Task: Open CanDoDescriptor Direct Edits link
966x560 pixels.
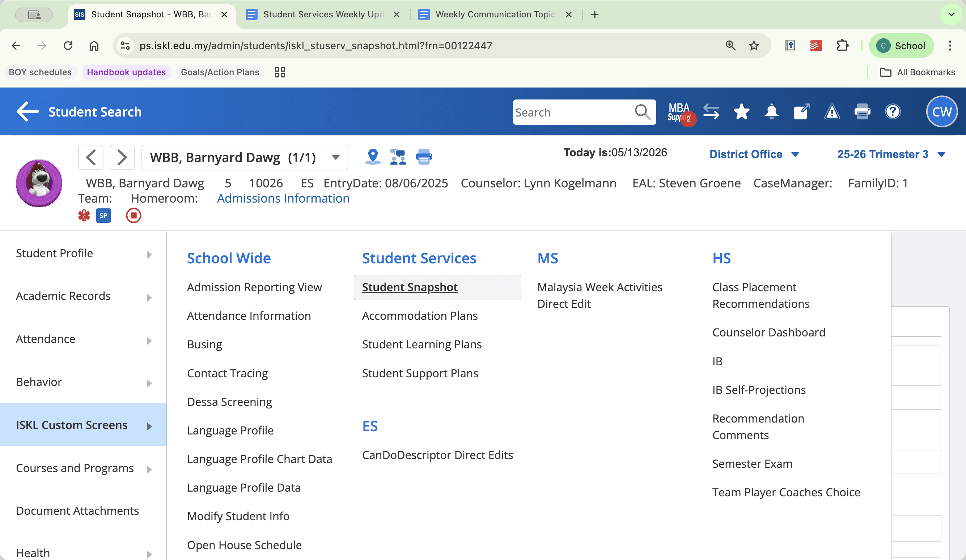Action: click(x=437, y=455)
